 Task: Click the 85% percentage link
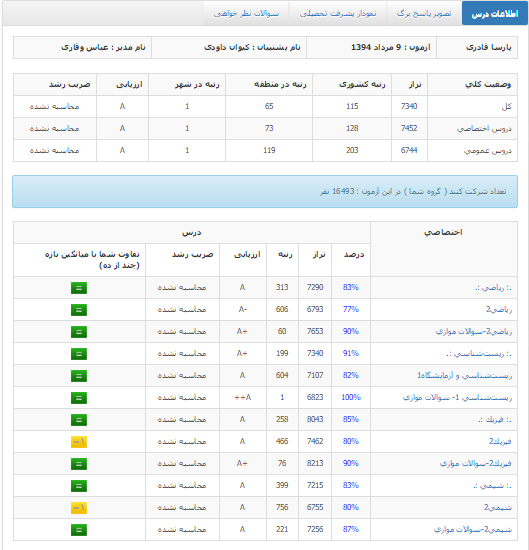(x=351, y=420)
